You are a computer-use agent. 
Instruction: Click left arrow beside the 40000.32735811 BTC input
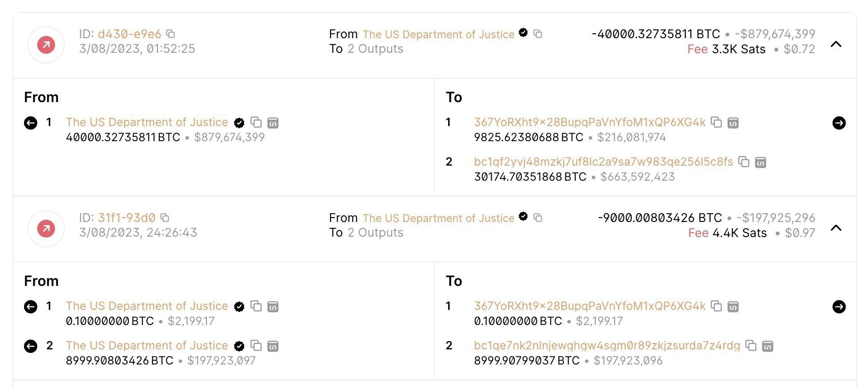(x=31, y=123)
